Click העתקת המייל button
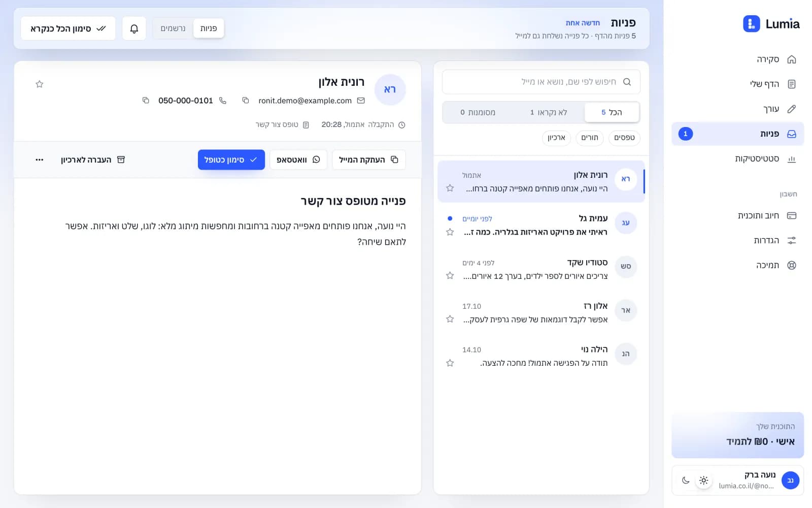Image resolution: width=812 pixels, height=508 pixels. click(369, 160)
